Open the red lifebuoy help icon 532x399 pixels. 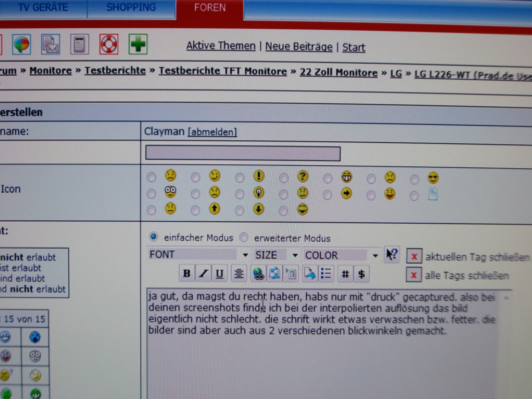point(109,44)
